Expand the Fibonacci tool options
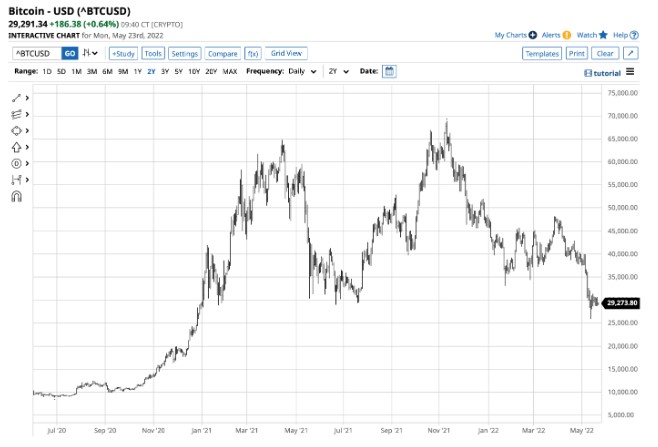Viewport: 658px width, 447px height. [27, 115]
